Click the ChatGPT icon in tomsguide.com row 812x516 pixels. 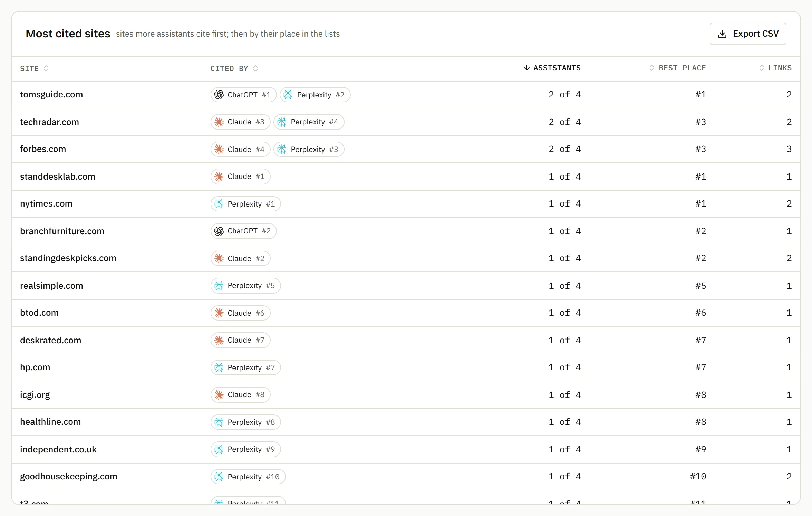click(219, 95)
